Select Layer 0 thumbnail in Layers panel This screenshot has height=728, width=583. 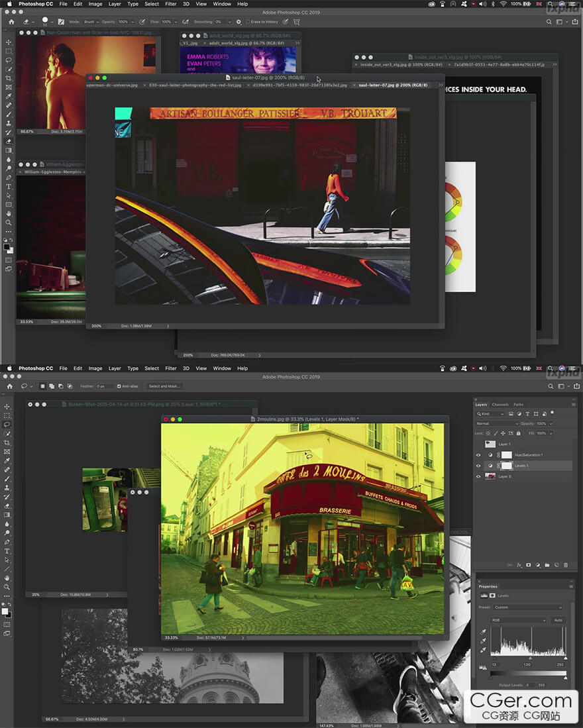490,476
